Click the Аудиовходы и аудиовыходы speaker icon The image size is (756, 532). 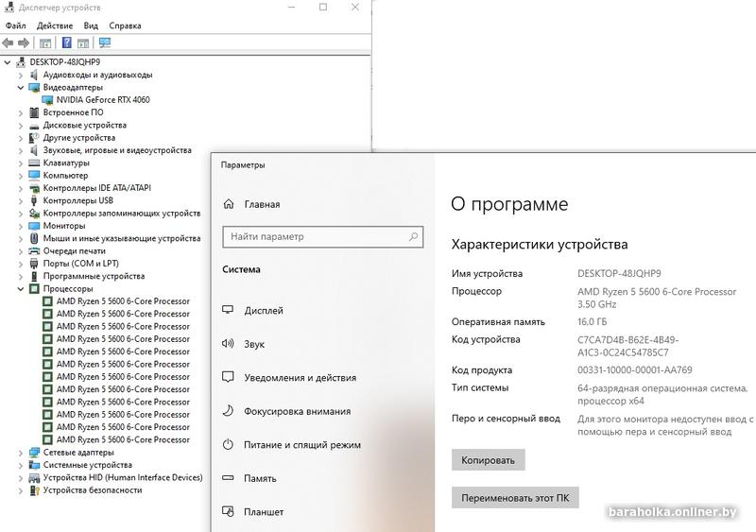(x=34, y=75)
